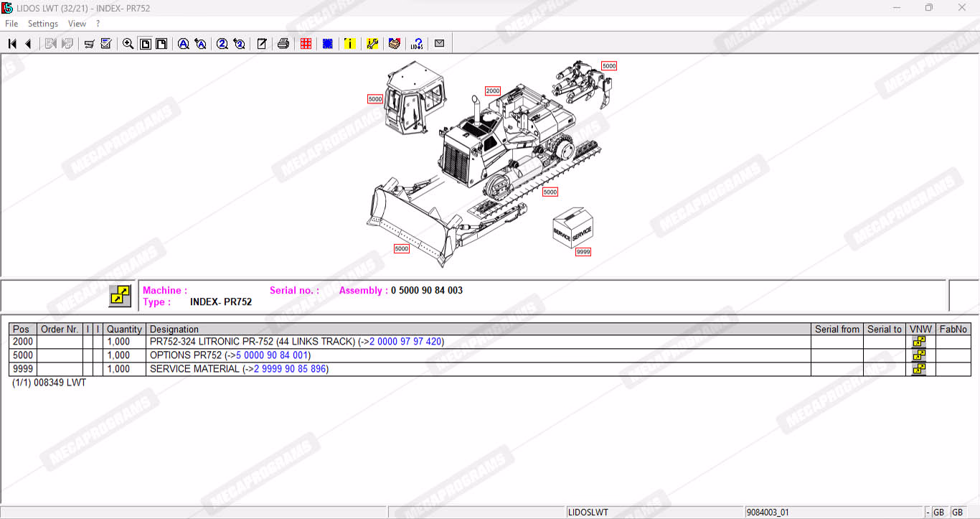This screenshot has height=519, width=980.
Task: Select the magnifier zoom tool
Action: [128, 44]
